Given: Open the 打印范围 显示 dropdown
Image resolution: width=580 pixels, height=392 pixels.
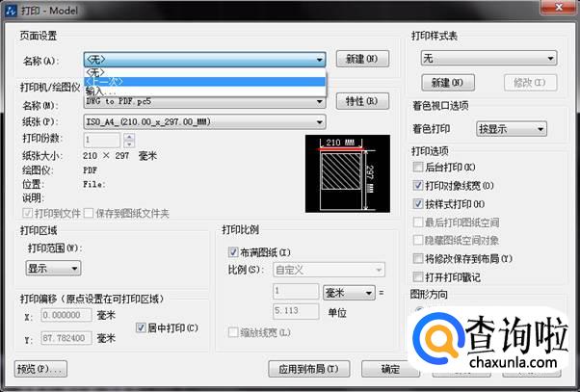Looking at the screenshot, I should point(53,268).
